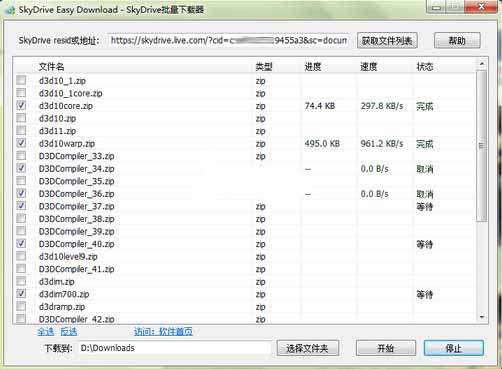Click the 获取文件列表 button
Screen dimensions: 502x369
387,41
